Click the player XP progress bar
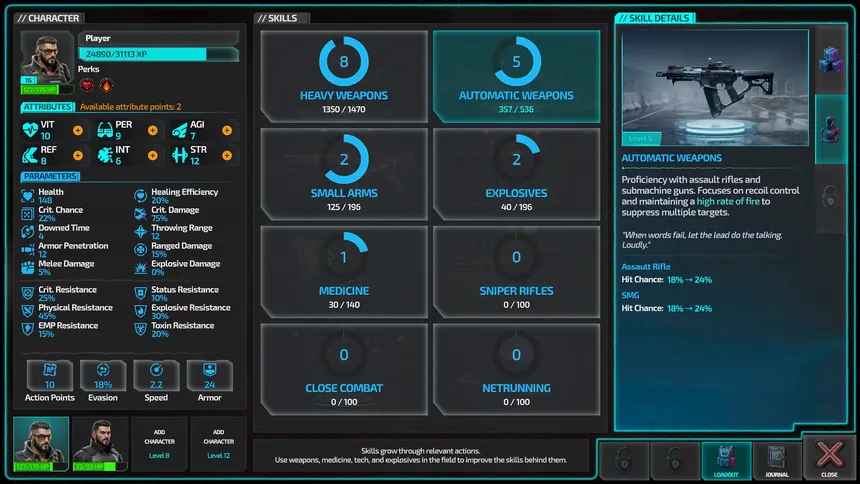Screen dimensions: 860x484 click(159, 54)
